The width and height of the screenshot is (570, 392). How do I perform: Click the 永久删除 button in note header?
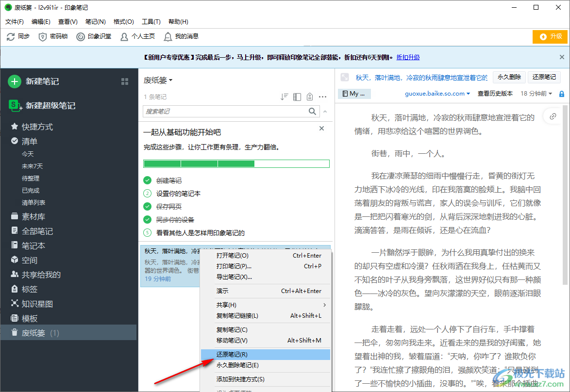pos(509,77)
